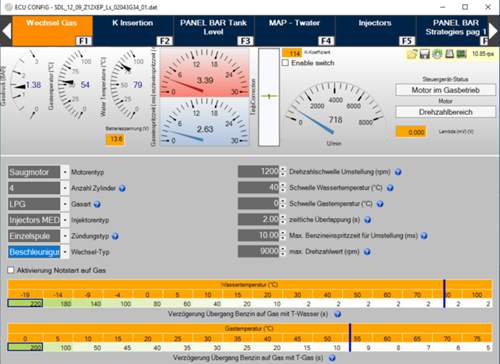The image size is (500, 364).
Task: Show help for Zündungstyp
Action: tap(115, 236)
